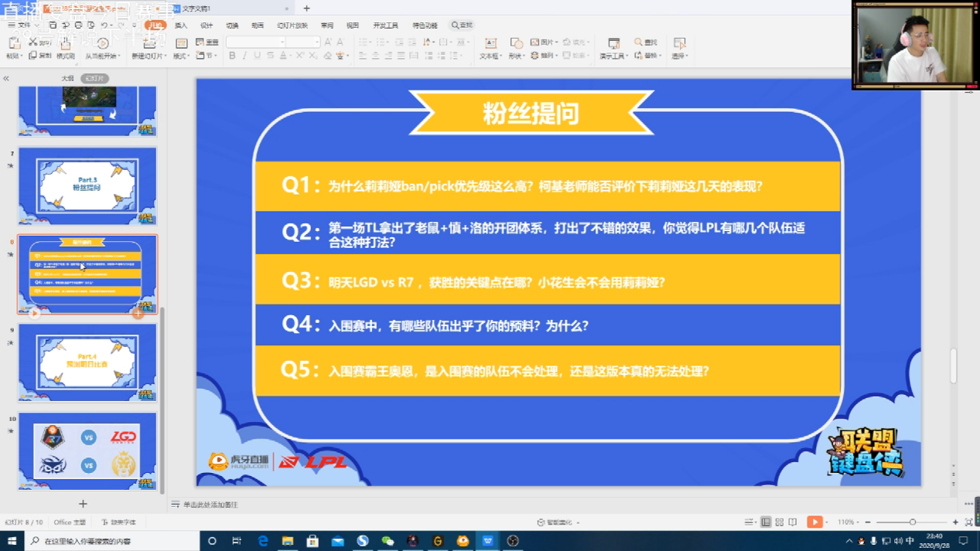Switch to the Transitions (切换) ribbon tab
This screenshot has height=551, width=980.
(x=232, y=26)
